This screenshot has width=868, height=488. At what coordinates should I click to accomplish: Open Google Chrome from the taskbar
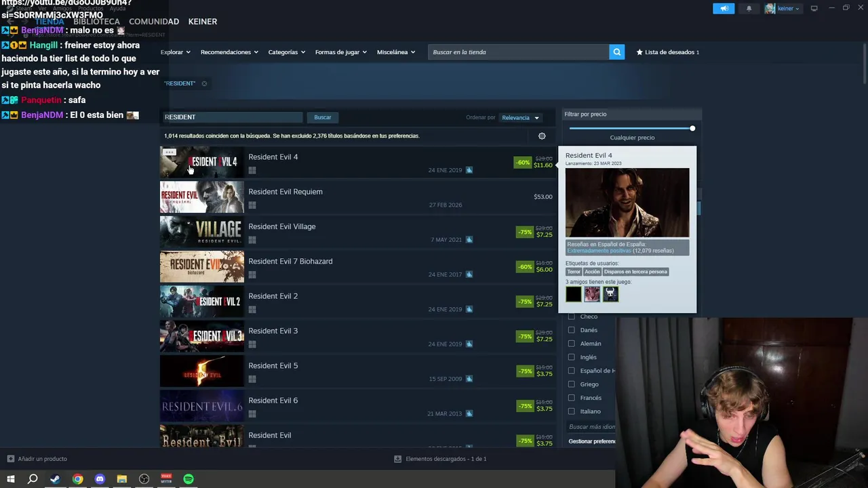[x=78, y=479]
